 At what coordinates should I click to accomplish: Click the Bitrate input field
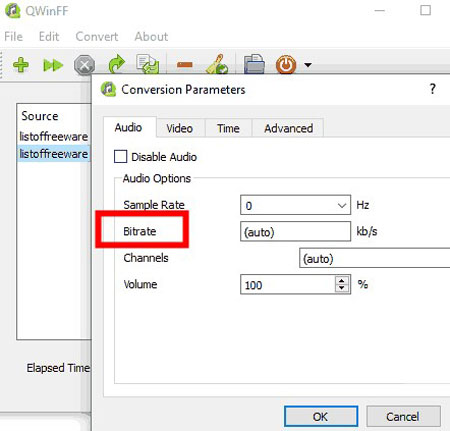pos(295,231)
